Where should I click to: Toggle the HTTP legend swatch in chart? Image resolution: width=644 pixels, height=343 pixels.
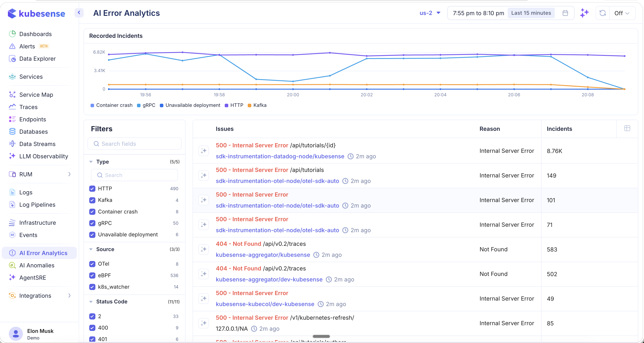227,105
